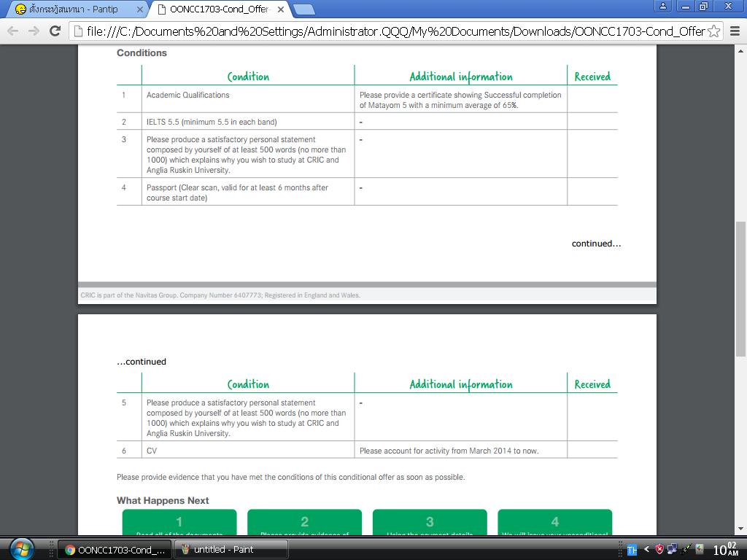
Task: Click the CRIC Navitas Group footer text
Action: tap(220, 295)
